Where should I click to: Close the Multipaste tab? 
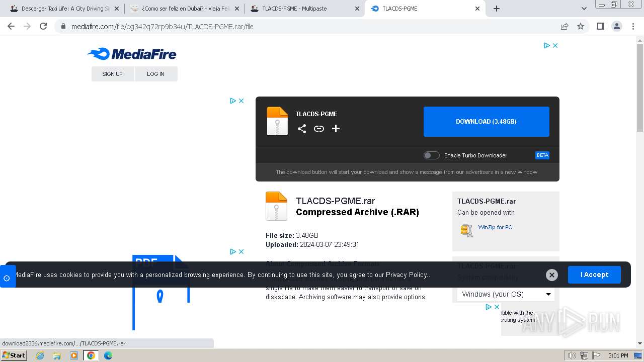click(x=357, y=9)
